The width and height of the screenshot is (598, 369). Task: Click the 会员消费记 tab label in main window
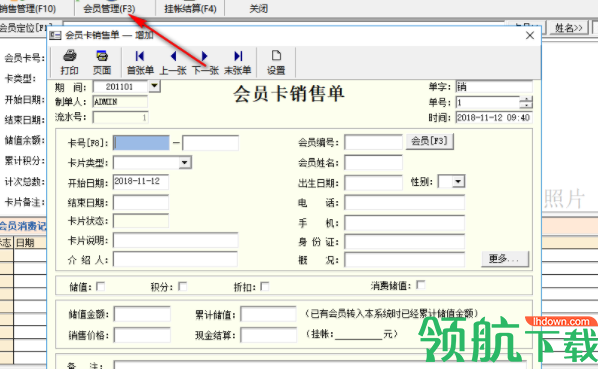tap(23, 226)
